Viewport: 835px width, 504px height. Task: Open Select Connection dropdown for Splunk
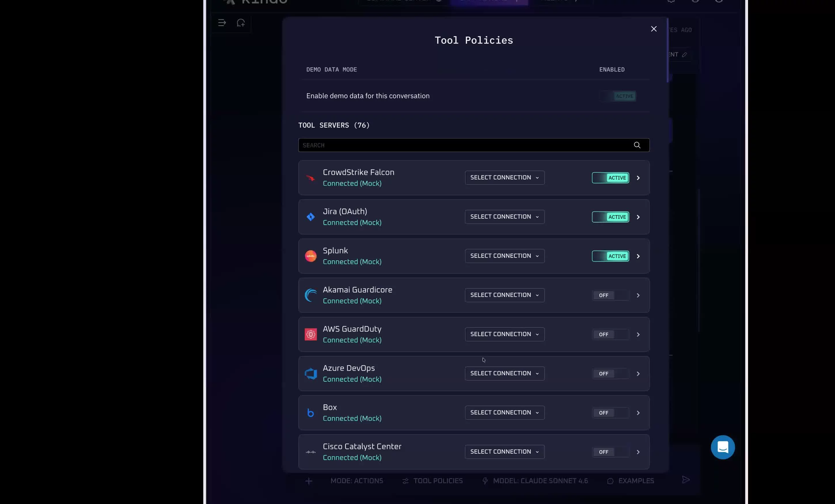tap(504, 256)
